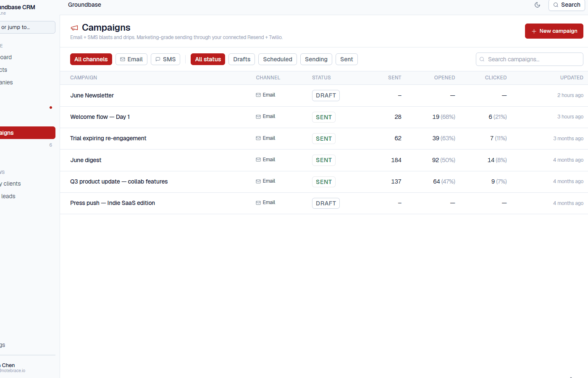Show only Sending campaigns
Image resolution: width=588 pixels, height=378 pixels.
click(316, 59)
